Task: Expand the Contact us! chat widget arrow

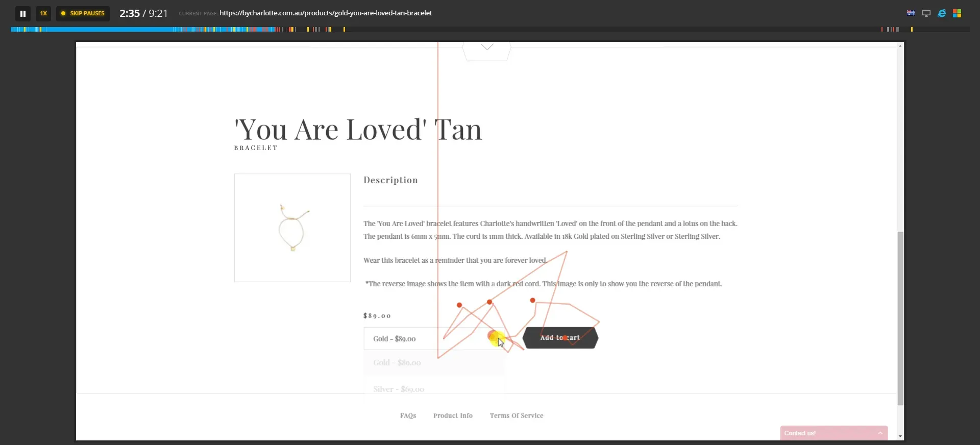Action: pos(880,433)
